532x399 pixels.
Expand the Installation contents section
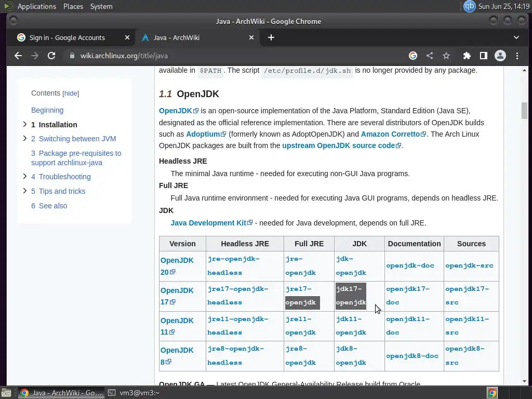click(25, 124)
